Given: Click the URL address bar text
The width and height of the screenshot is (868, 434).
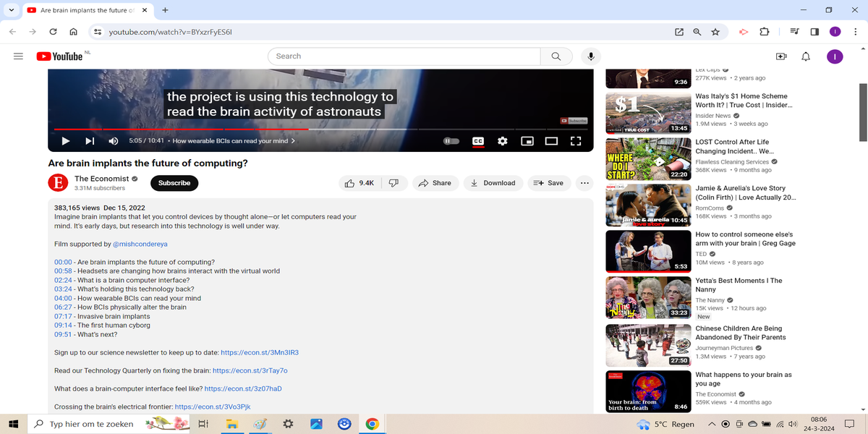Looking at the screenshot, I should pos(170,32).
